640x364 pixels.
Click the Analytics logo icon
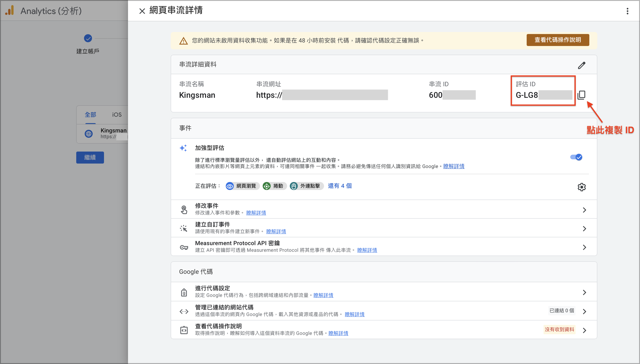10,10
